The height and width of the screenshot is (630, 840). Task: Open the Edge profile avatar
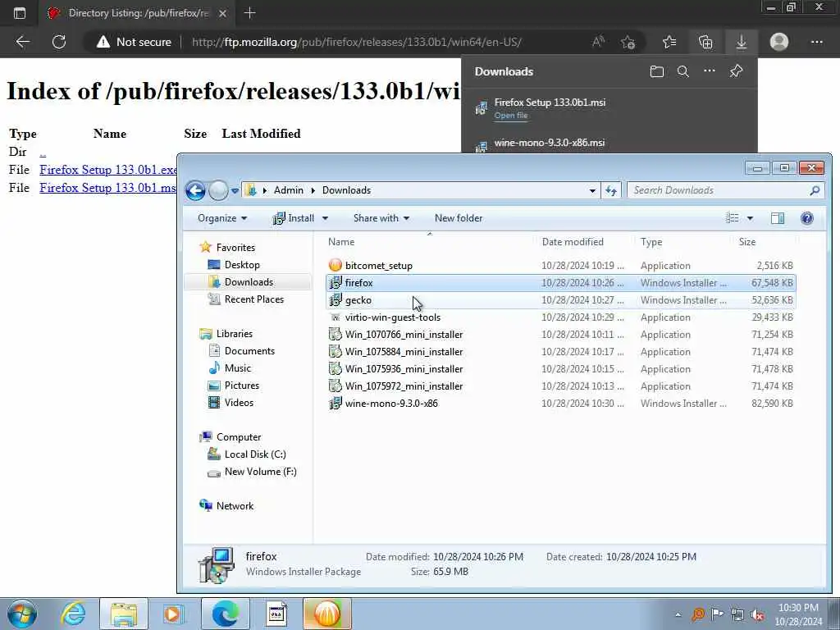click(x=779, y=42)
